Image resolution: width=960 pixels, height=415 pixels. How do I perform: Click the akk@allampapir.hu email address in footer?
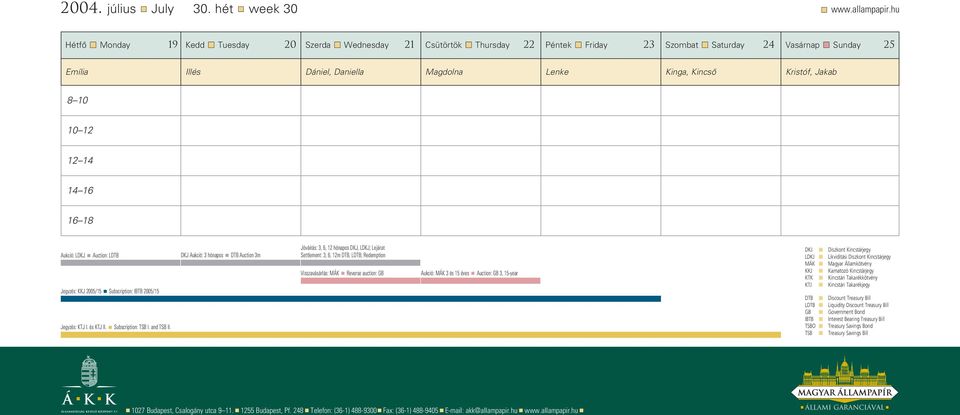pos(491,410)
